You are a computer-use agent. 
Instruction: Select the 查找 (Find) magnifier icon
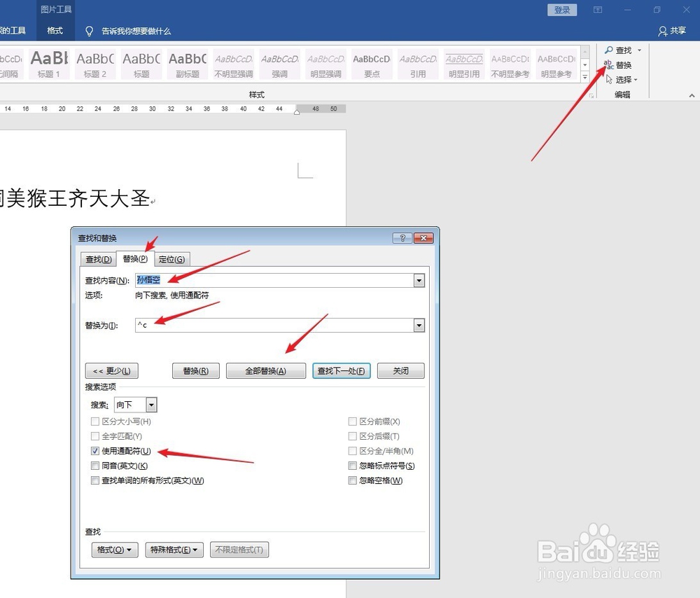tap(609, 50)
